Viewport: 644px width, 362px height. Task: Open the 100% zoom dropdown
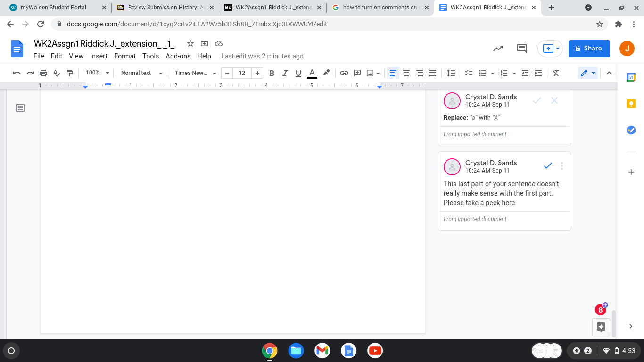tap(97, 73)
